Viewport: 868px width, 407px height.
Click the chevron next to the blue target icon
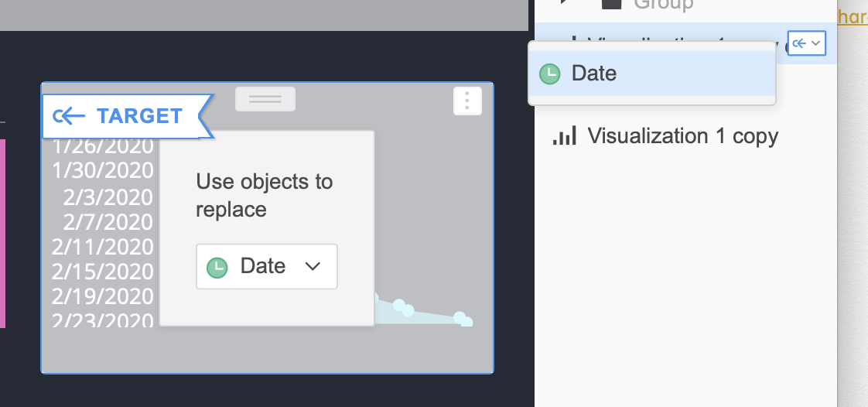(x=815, y=43)
